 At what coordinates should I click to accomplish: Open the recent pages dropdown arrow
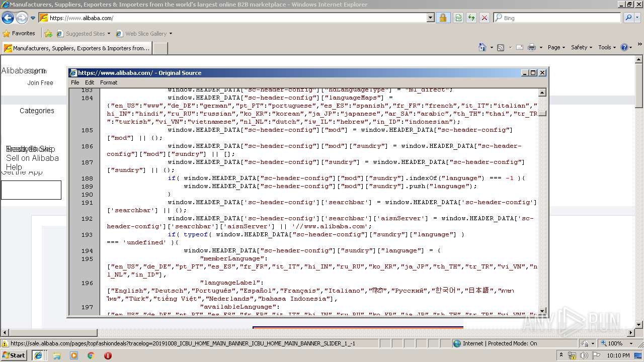pyautogui.click(x=33, y=18)
